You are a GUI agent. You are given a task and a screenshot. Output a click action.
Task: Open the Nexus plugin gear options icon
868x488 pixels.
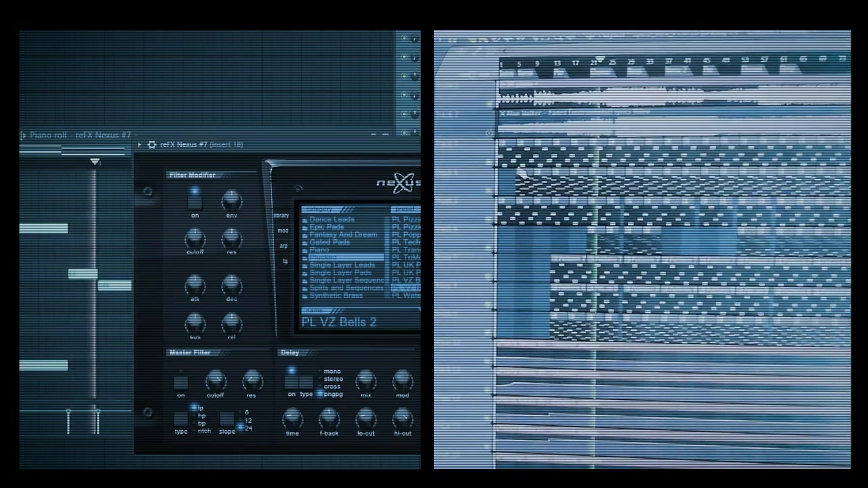(x=151, y=144)
